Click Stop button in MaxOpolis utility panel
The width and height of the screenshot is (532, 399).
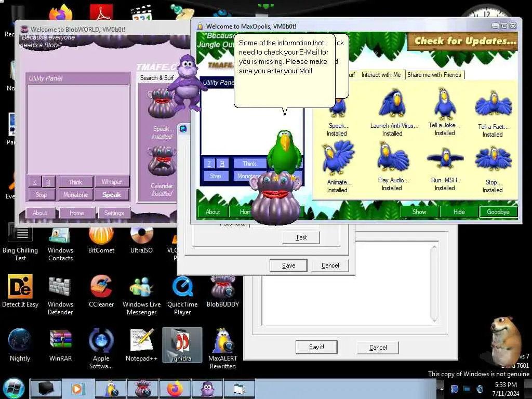216,176
